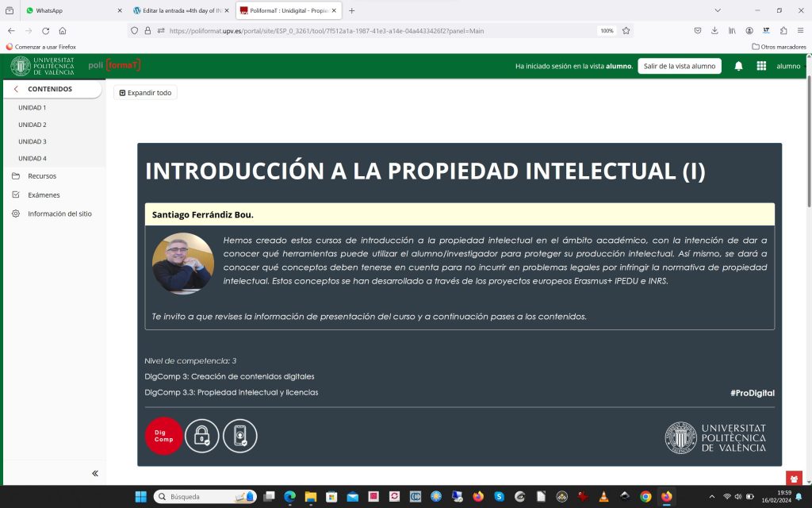Click the red DigComp badge

pyautogui.click(x=163, y=436)
